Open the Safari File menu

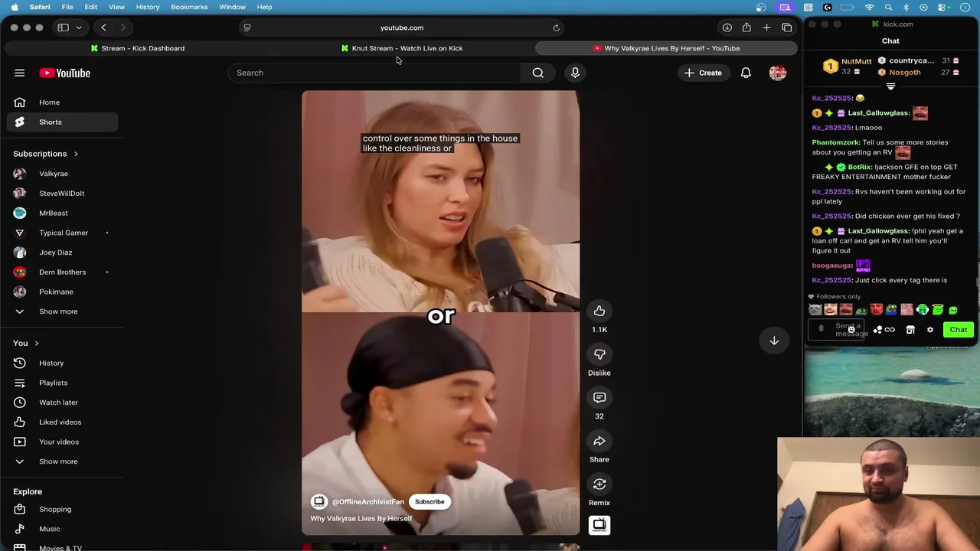pyautogui.click(x=67, y=7)
